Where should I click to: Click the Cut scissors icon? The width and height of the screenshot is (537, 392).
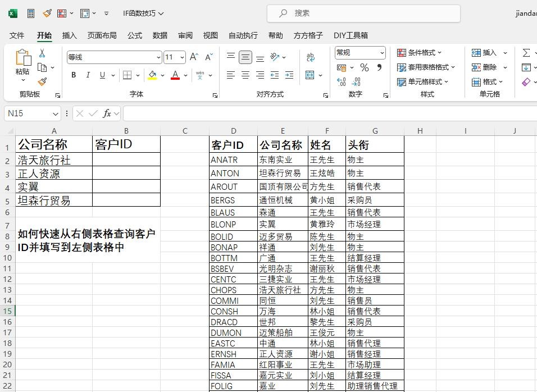[x=42, y=53]
